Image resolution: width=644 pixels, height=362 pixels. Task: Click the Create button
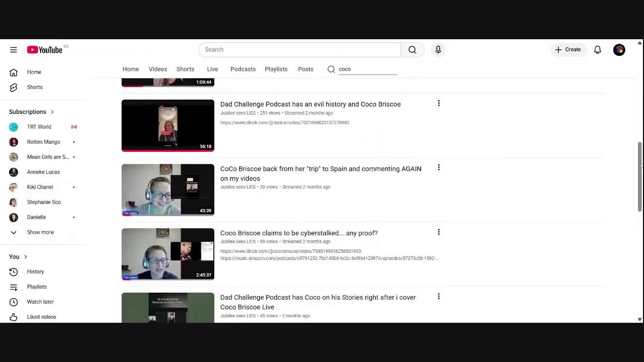(x=568, y=50)
